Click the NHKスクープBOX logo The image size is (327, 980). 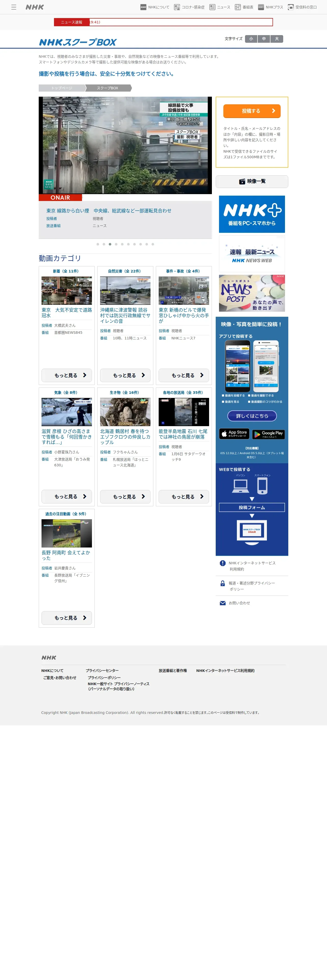78,42
